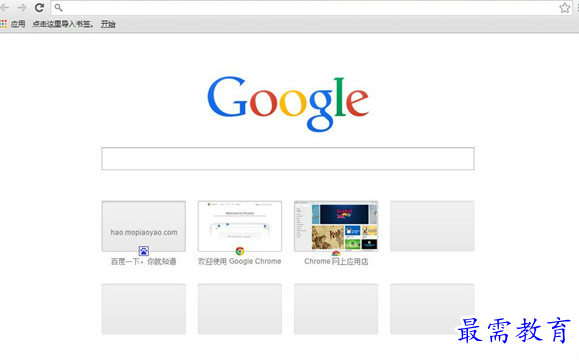The image size is (579, 362).
Task: Focus the Google search box
Action: point(288,158)
